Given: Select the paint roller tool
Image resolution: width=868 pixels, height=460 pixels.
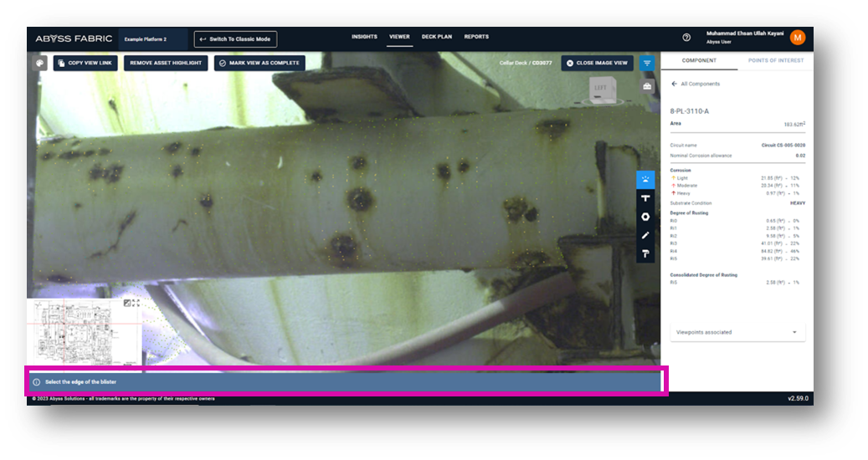Looking at the screenshot, I should click(645, 253).
